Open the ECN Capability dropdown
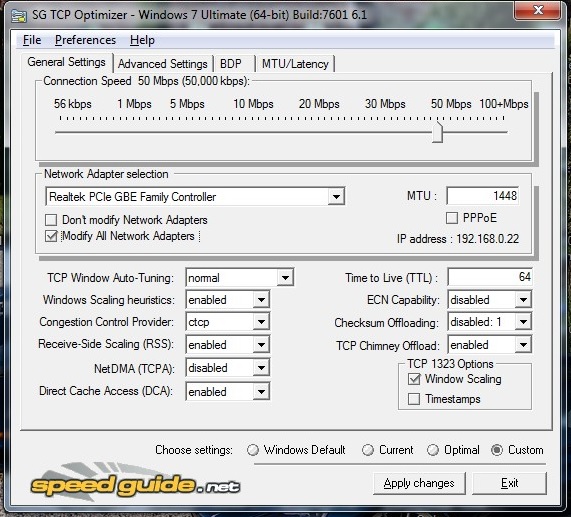The width and height of the screenshot is (571, 517). click(523, 300)
